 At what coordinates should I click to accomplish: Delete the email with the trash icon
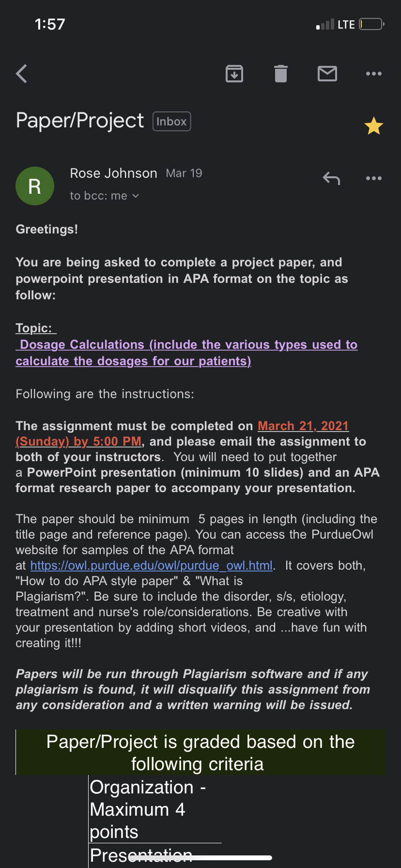[x=281, y=74]
